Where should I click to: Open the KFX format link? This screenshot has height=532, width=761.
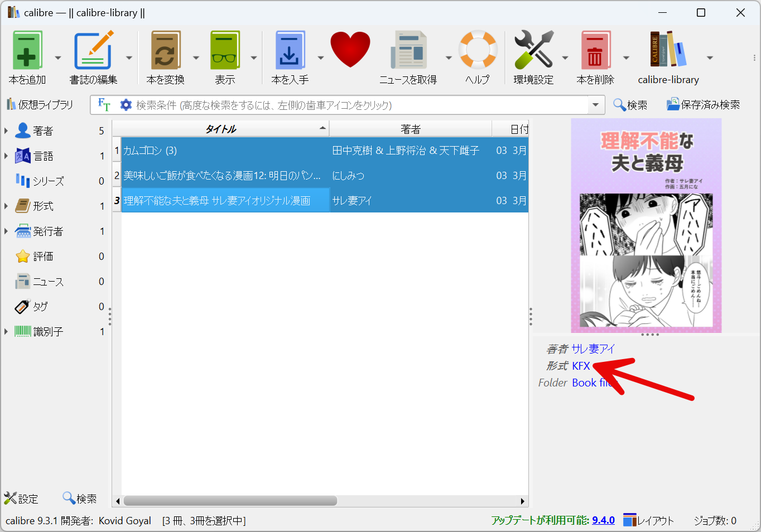click(x=581, y=366)
